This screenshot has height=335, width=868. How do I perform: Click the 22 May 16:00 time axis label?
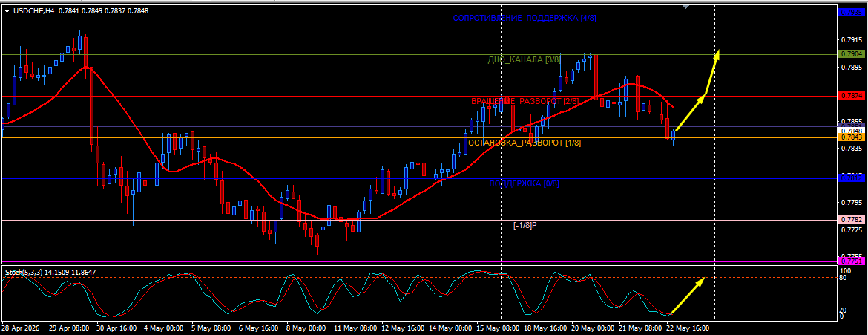pyautogui.click(x=686, y=328)
